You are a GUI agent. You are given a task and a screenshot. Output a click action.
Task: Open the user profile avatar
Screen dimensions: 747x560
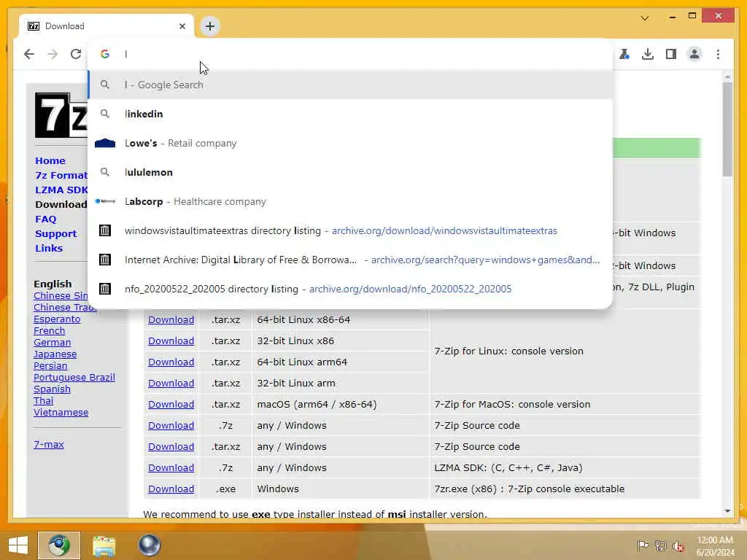coord(694,54)
